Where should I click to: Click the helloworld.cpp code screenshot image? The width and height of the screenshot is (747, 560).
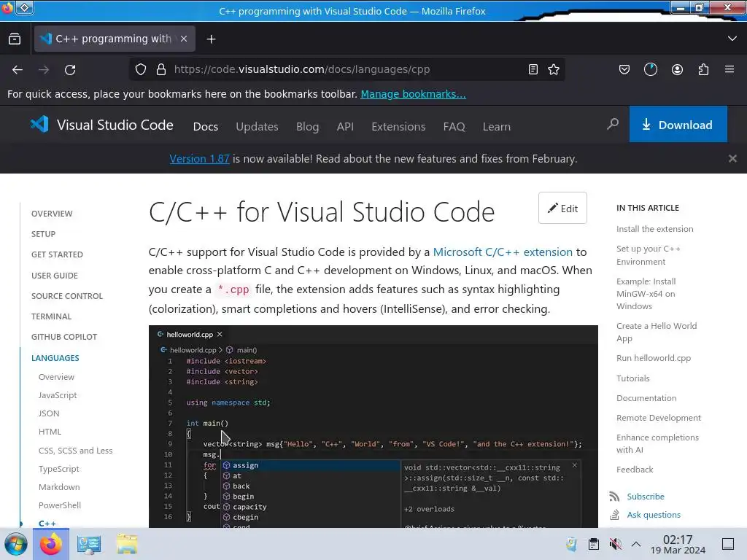tap(373, 427)
